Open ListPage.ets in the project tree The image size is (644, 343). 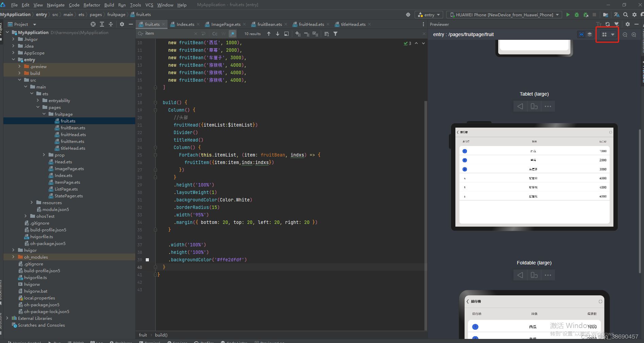pos(66,189)
